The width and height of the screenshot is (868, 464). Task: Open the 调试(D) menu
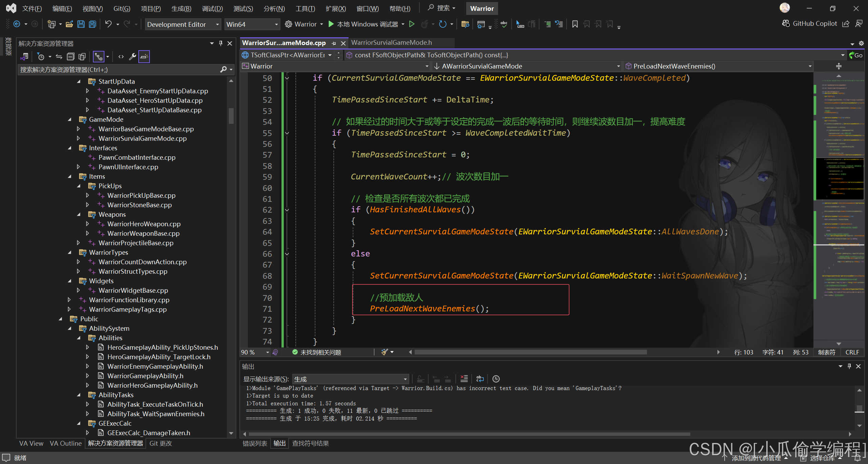coord(212,8)
